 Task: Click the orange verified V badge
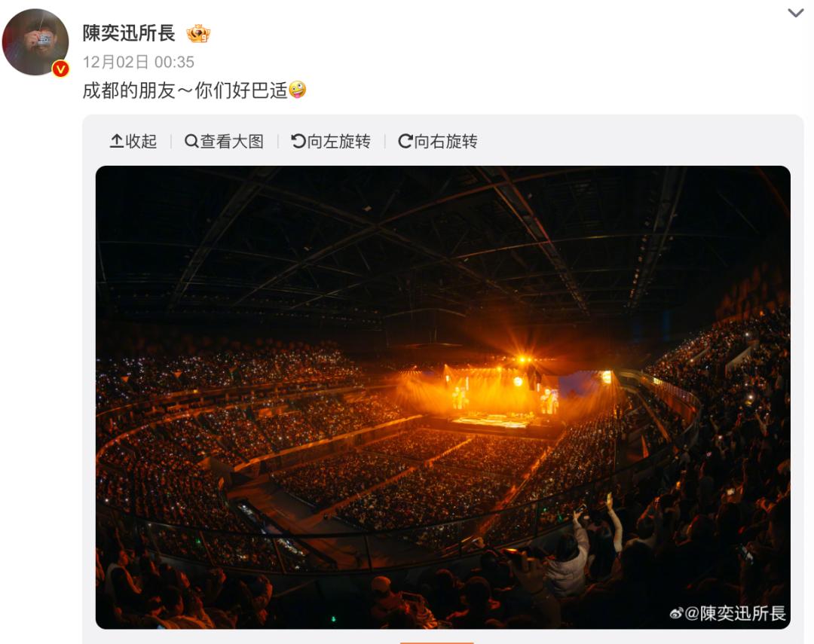(x=61, y=69)
